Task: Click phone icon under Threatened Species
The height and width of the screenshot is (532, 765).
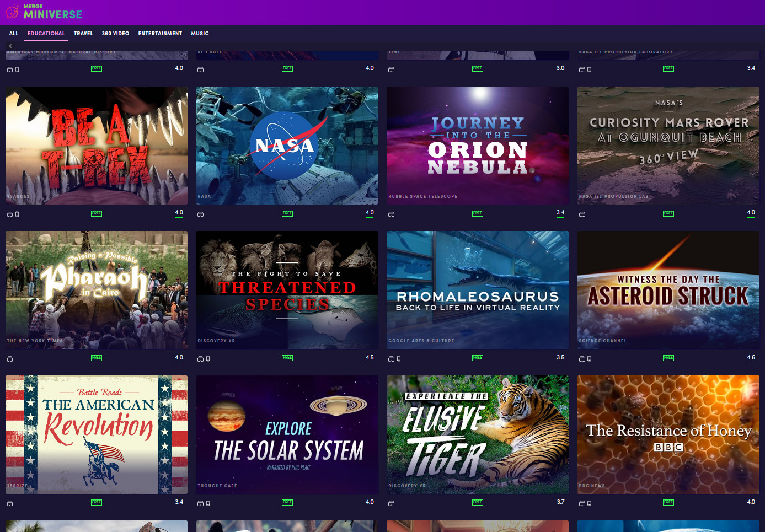Action: 208,359
